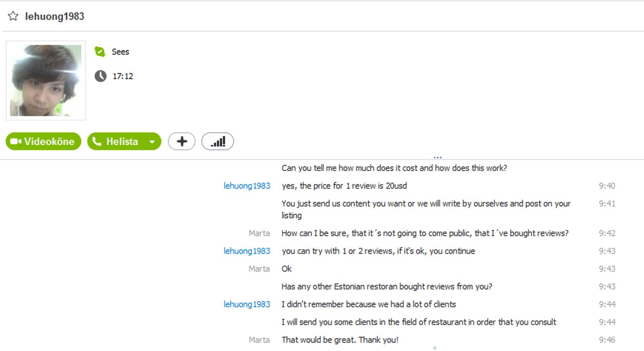This screenshot has width=644, height=351.
Task: Click the lehuong1983 contact name in the header
Action: 55,16
